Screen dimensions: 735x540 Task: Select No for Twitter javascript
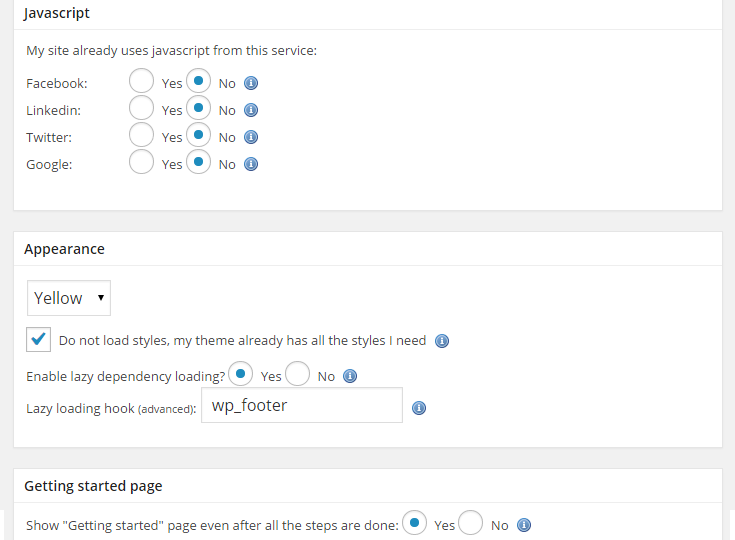198,135
